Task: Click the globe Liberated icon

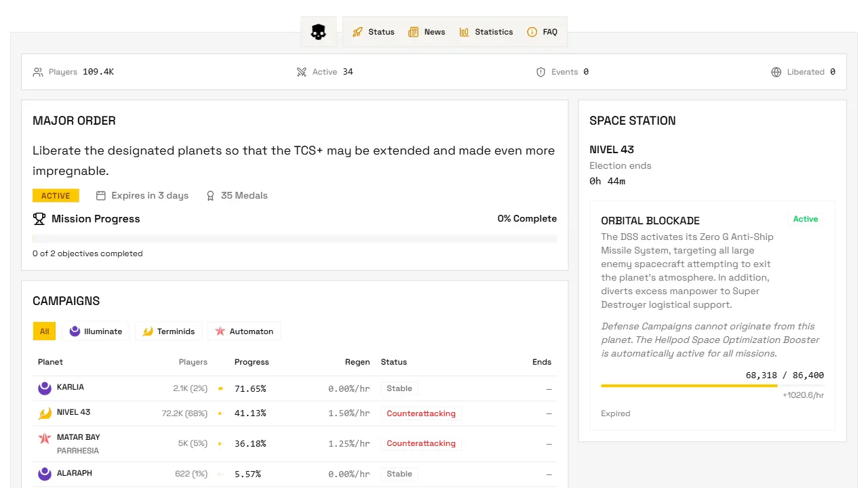Action: click(x=776, y=72)
